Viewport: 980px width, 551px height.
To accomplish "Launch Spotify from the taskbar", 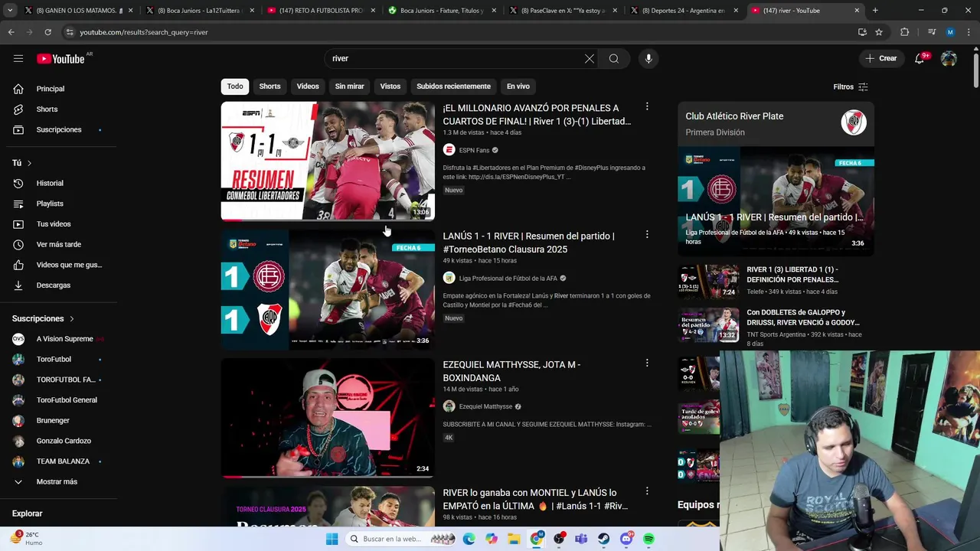I will 648,539.
